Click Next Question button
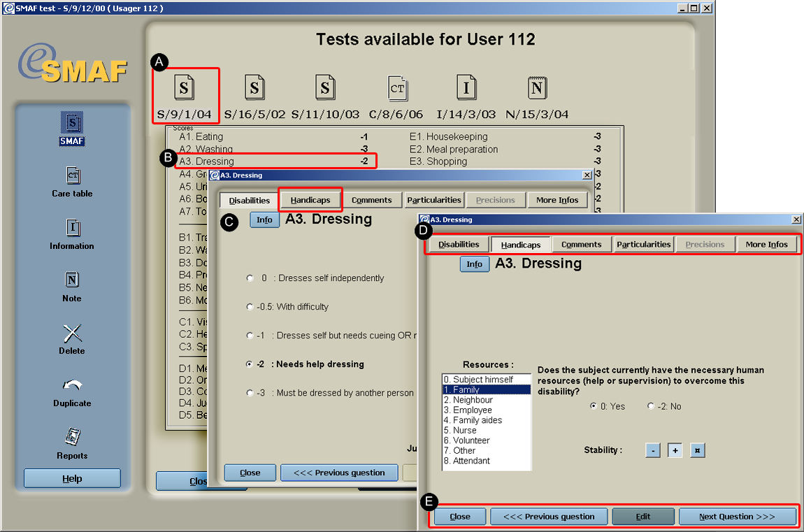Image resolution: width=804 pixels, height=532 pixels. click(x=737, y=516)
